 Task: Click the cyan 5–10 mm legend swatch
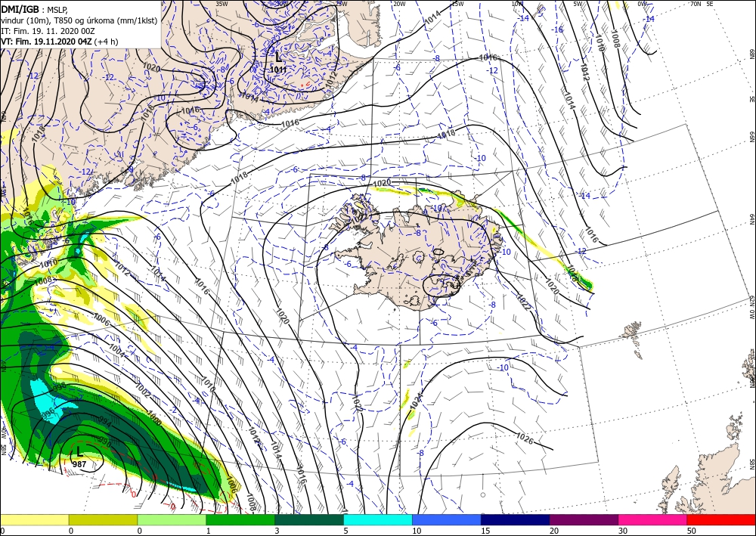pyautogui.click(x=378, y=519)
